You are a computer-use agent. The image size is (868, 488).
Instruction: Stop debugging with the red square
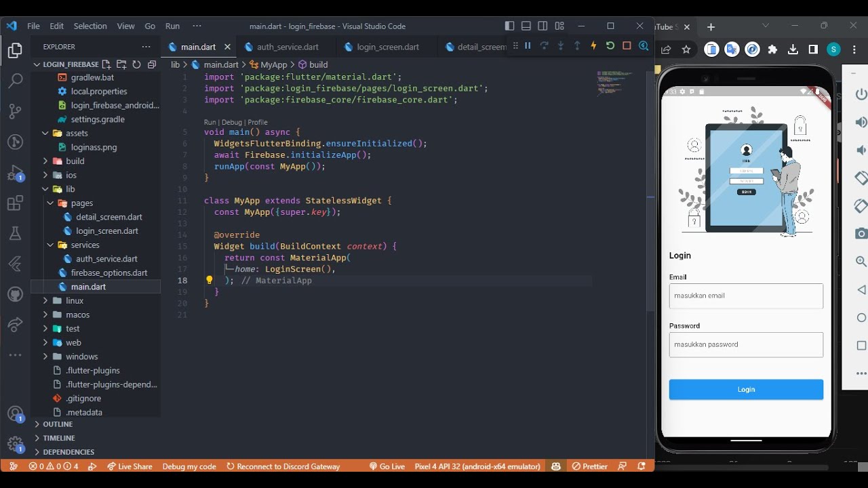pyautogui.click(x=627, y=46)
